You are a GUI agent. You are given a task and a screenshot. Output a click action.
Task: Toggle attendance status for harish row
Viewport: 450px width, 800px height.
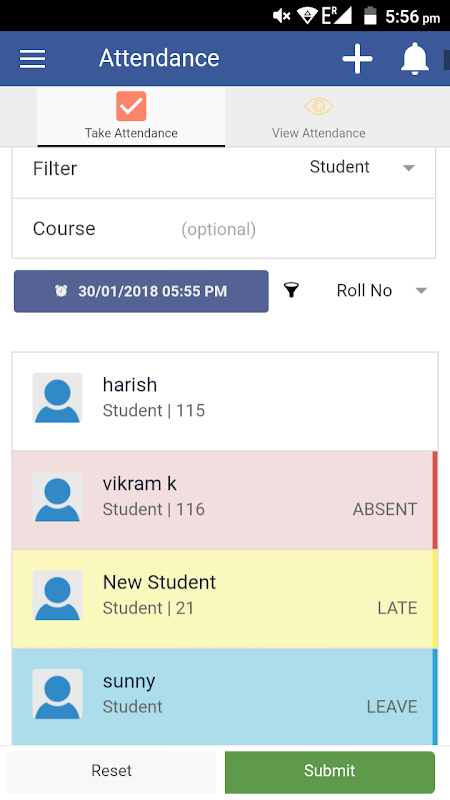pos(225,402)
